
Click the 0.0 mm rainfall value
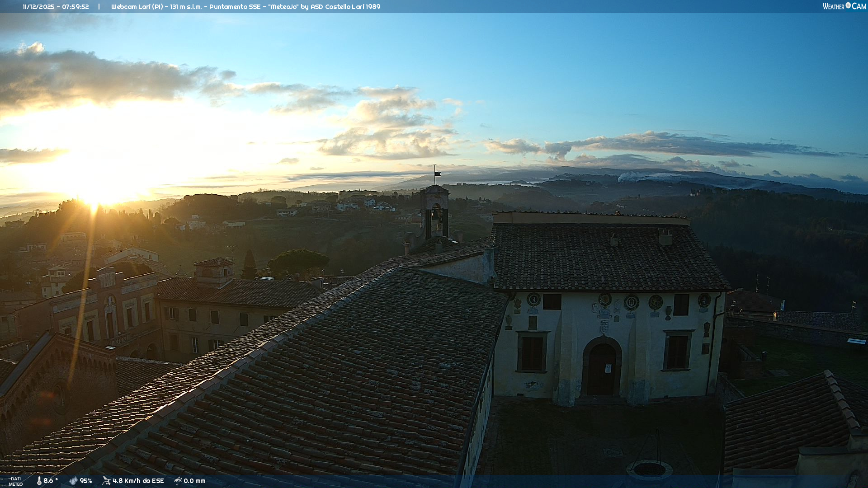pyautogui.click(x=194, y=481)
